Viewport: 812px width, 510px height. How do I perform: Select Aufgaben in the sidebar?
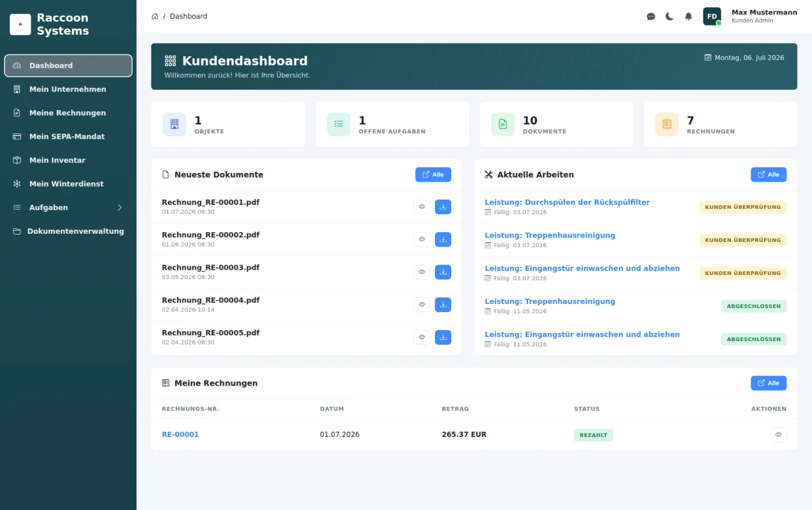[x=68, y=208]
